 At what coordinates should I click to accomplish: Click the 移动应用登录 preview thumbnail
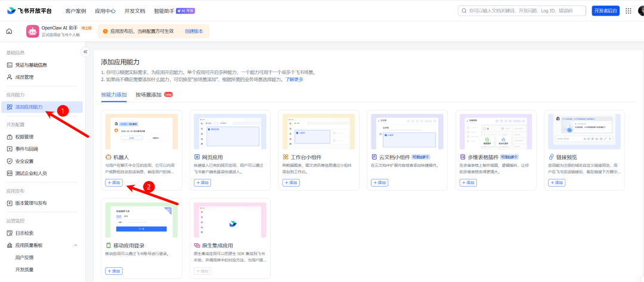(x=142, y=220)
